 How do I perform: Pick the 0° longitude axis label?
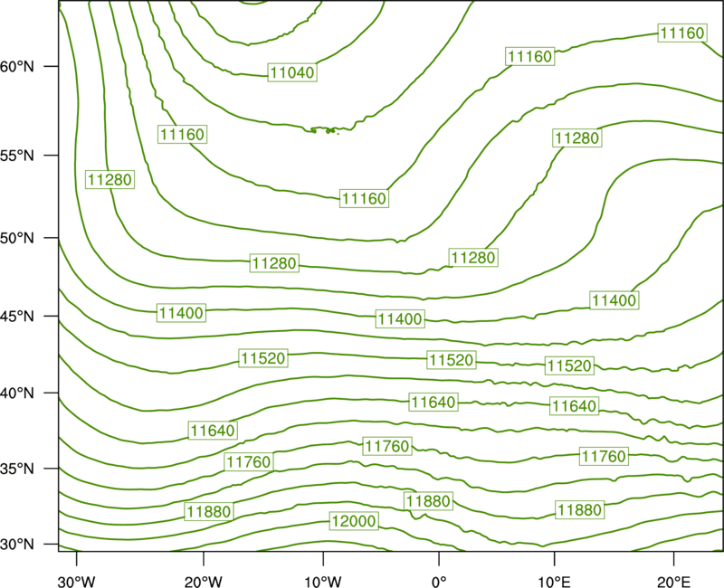tap(439, 582)
